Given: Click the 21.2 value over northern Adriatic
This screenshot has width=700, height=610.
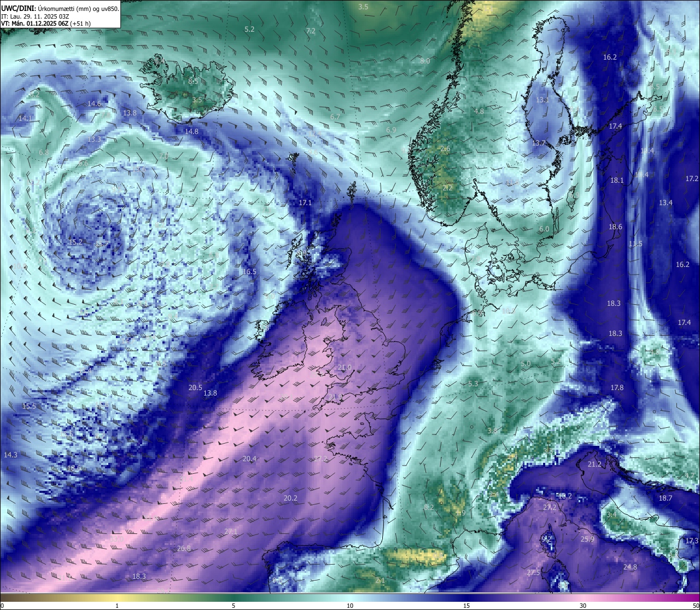Looking at the screenshot, I should 594,464.
